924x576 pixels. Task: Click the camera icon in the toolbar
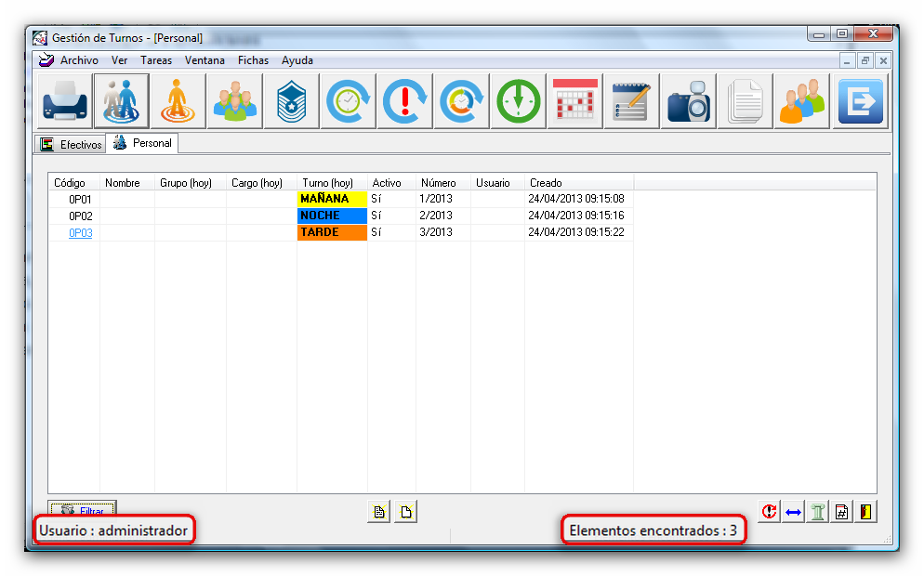(689, 101)
